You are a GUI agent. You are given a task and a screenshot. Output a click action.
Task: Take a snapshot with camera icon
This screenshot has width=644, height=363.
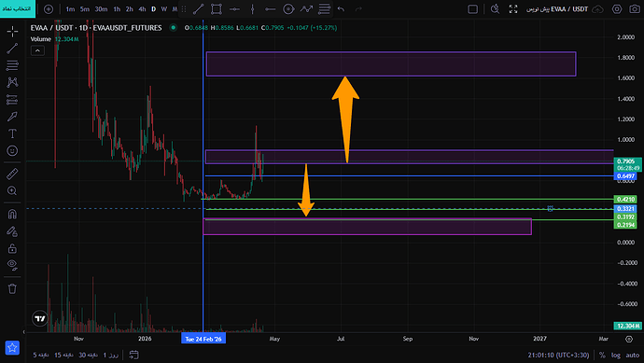click(x=635, y=9)
